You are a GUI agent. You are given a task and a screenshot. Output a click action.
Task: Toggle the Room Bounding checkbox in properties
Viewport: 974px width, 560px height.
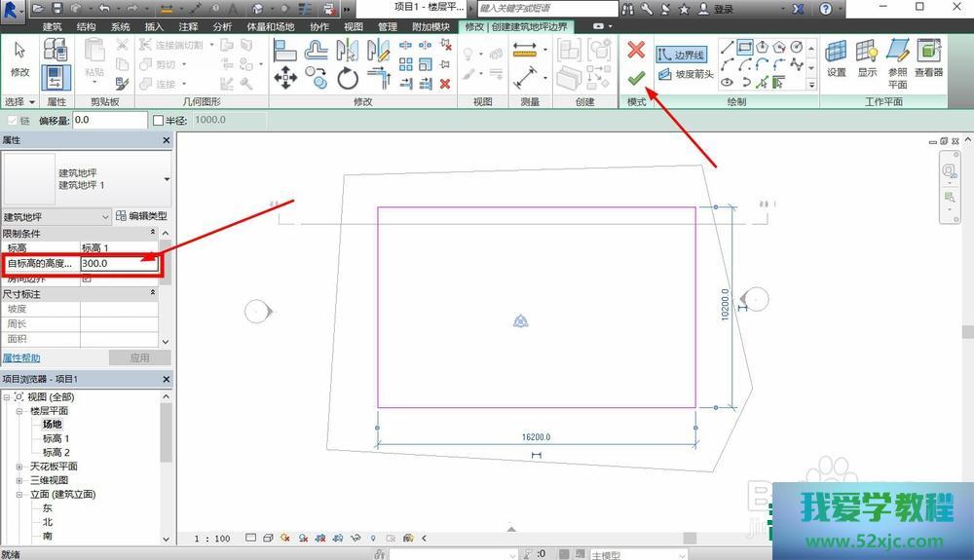(87, 279)
